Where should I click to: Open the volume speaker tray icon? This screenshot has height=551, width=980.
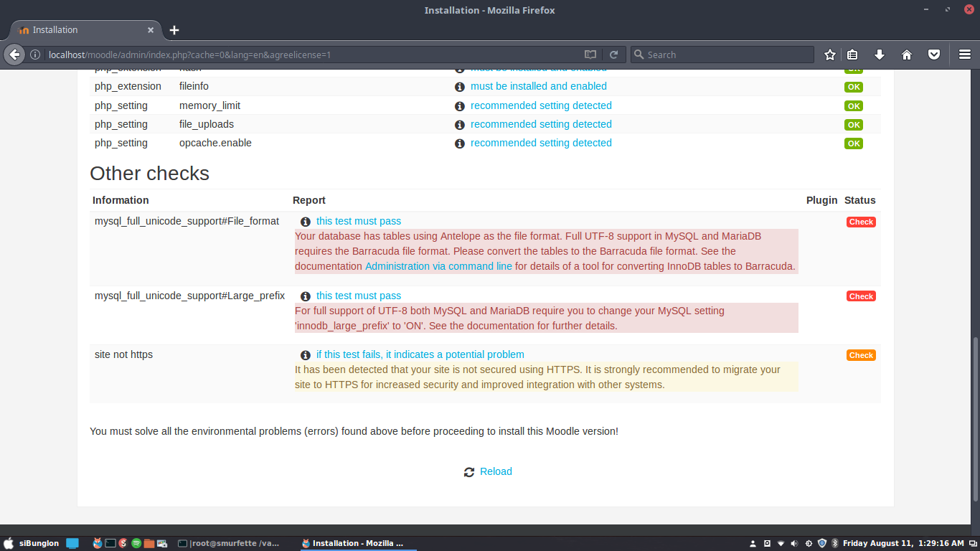pyautogui.click(x=795, y=543)
